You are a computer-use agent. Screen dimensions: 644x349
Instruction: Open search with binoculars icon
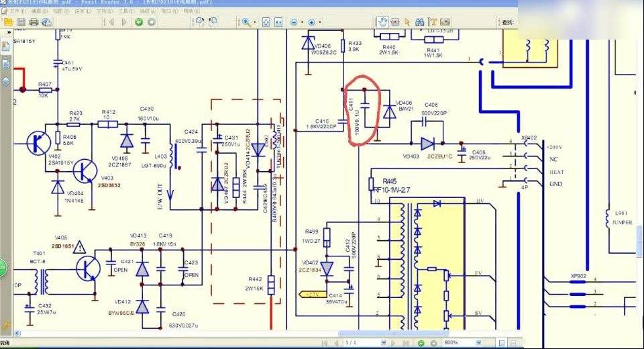[x=419, y=22]
